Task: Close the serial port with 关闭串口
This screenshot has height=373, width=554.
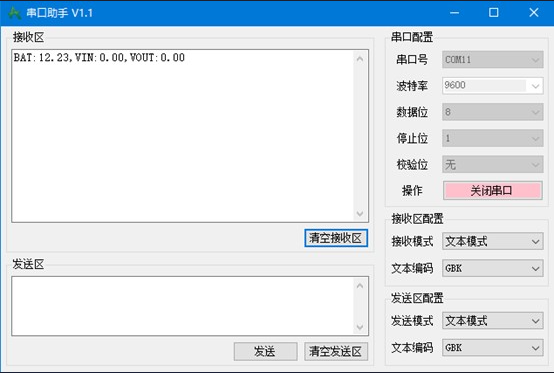Action: click(493, 191)
